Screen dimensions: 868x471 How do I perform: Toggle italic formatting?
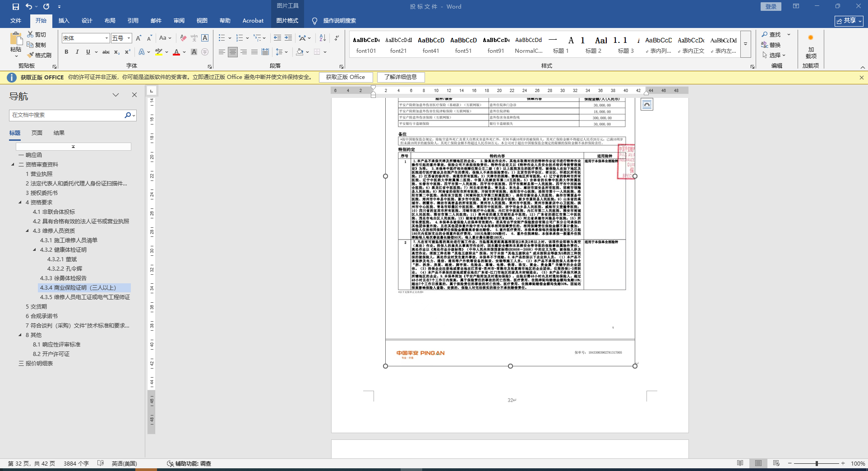[77, 52]
